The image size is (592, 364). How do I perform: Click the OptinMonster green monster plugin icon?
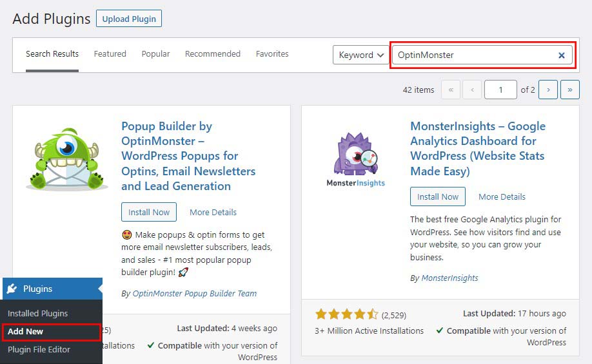(x=67, y=159)
